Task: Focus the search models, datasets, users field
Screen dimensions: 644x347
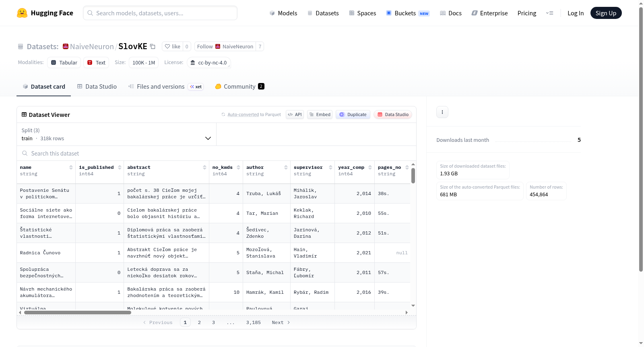Action: click(x=160, y=13)
